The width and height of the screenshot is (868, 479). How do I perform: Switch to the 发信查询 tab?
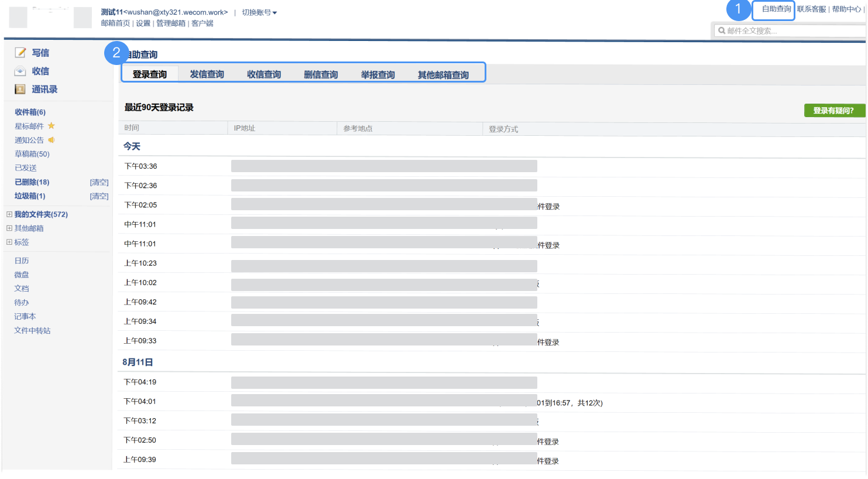point(207,74)
